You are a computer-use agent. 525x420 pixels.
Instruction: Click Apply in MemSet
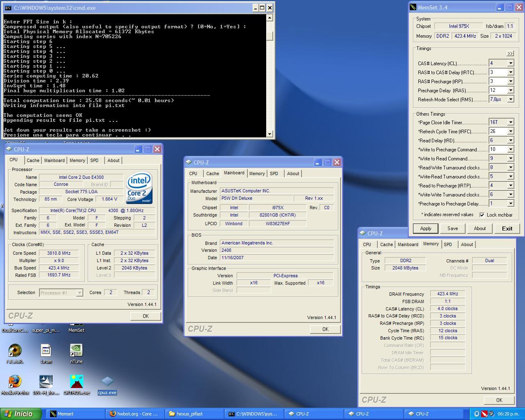tap(426, 228)
